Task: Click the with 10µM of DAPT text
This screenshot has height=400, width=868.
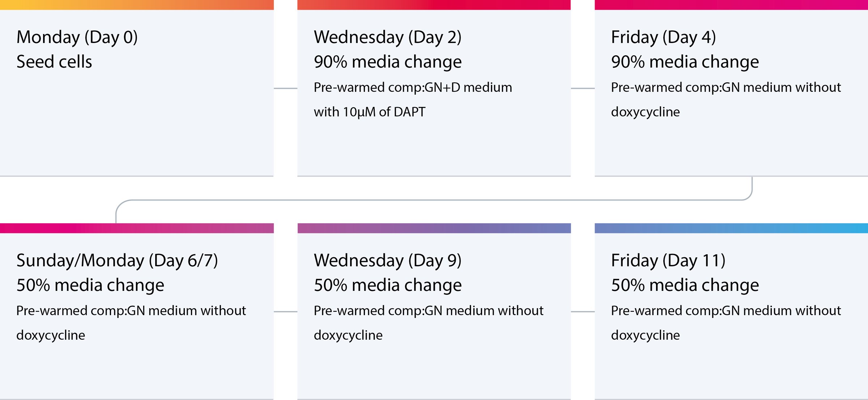Action: pyautogui.click(x=369, y=112)
